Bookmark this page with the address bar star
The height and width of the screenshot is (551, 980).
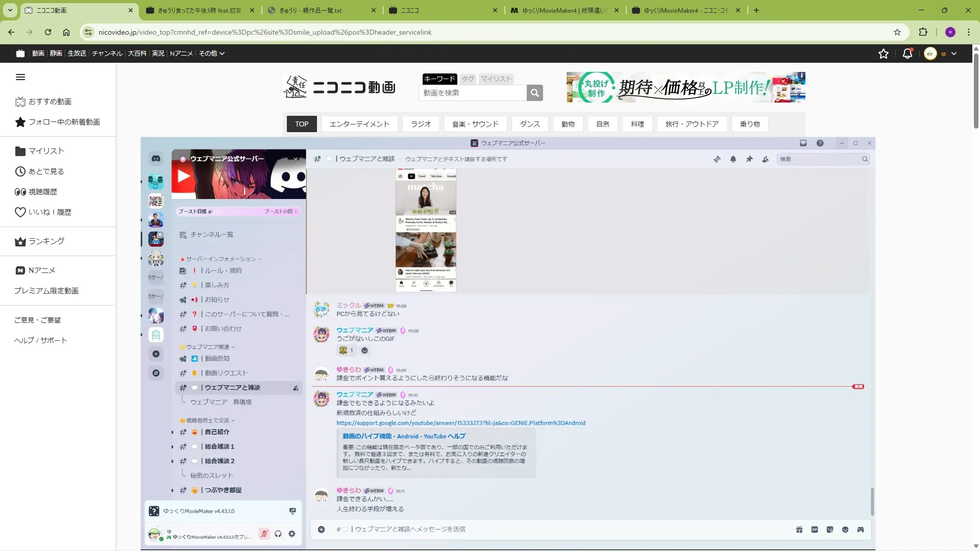(897, 32)
